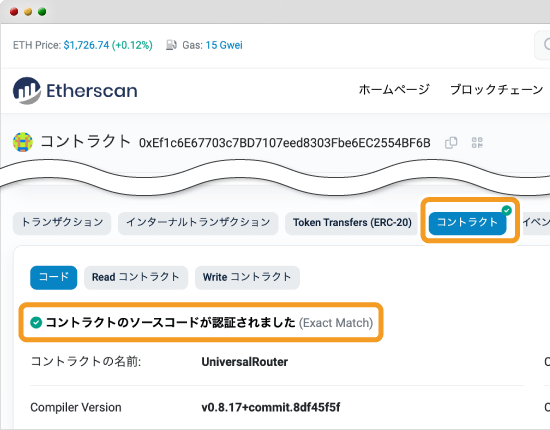Click the red close window button
This screenshot has height=430, width=550.
(x=14, y=12)
